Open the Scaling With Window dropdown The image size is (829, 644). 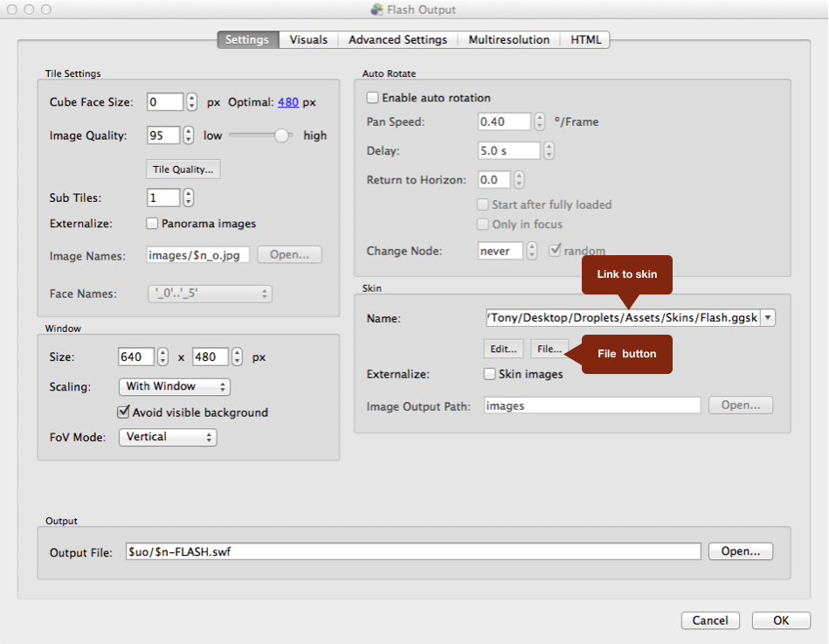click(175, 386)
